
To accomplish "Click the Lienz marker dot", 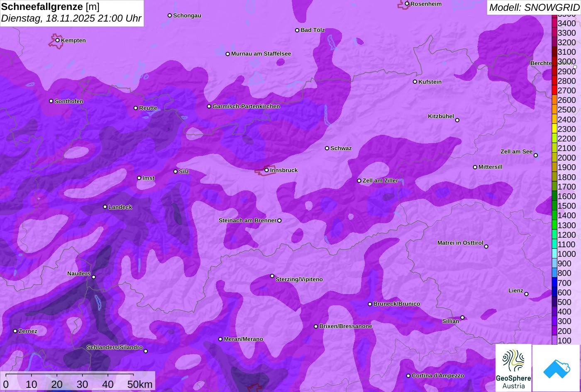I will (x=526, y=294).
